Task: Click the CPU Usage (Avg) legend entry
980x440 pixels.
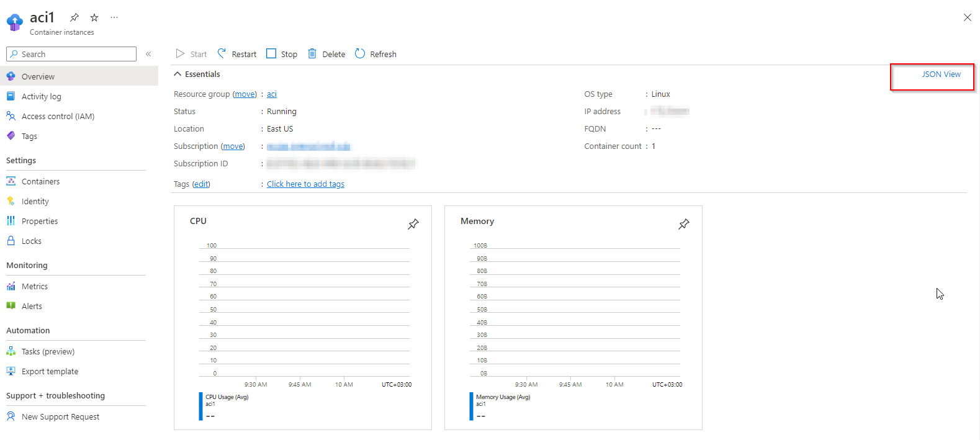Action: tap(227, 397)
